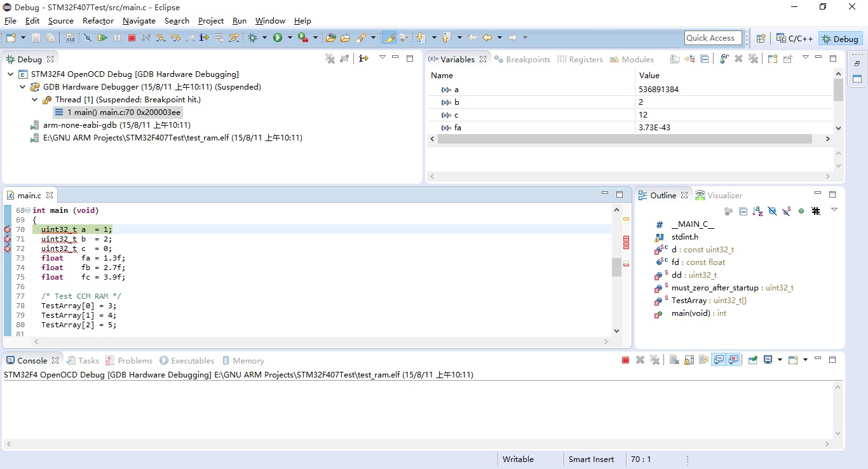Switch to the Registers tab
This screenshot has height=469, width=868.
point(580,59)
